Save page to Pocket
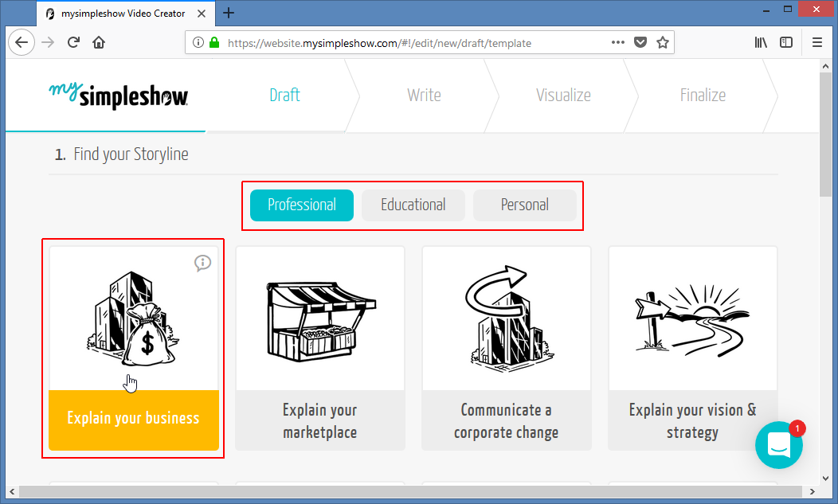This screenshot has height=504, width=838. coord(640,43)
